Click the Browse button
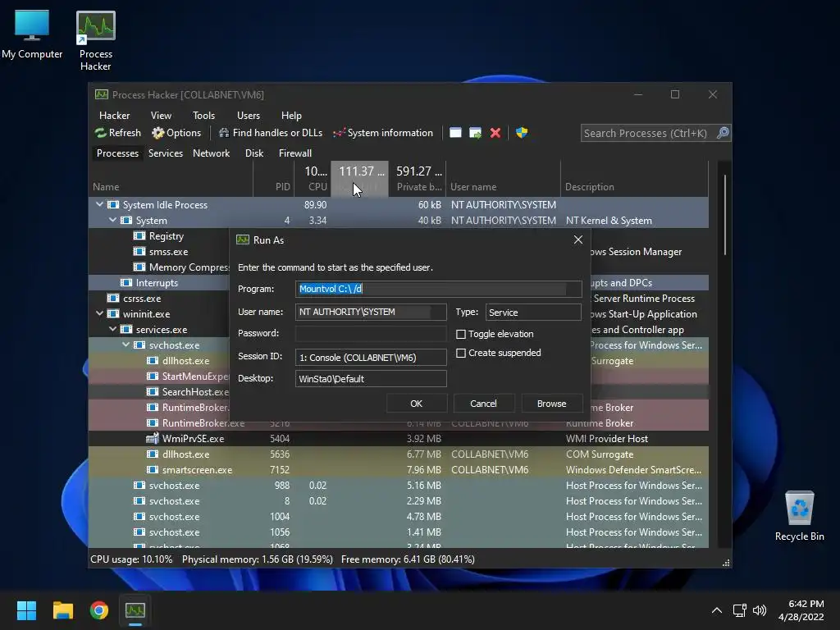 [x=552, y=404]
